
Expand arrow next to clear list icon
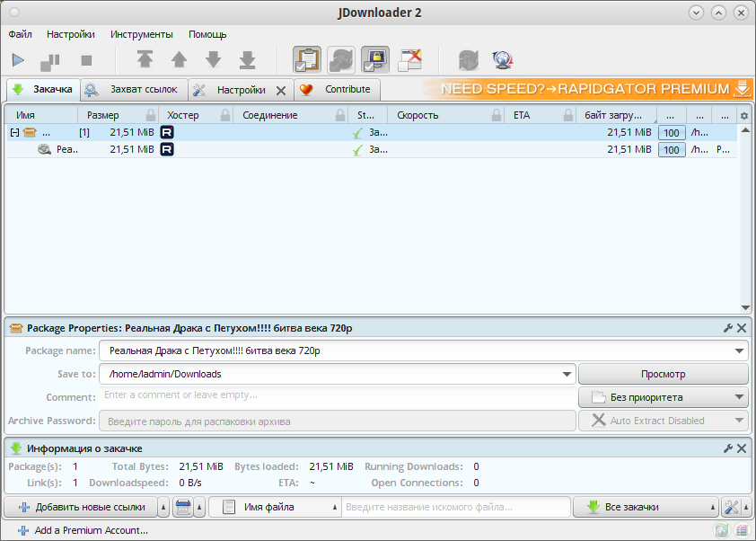pos(199,507)
